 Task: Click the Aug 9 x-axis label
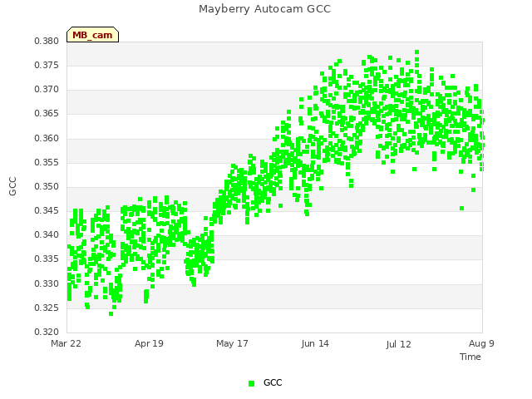(481, 343)
